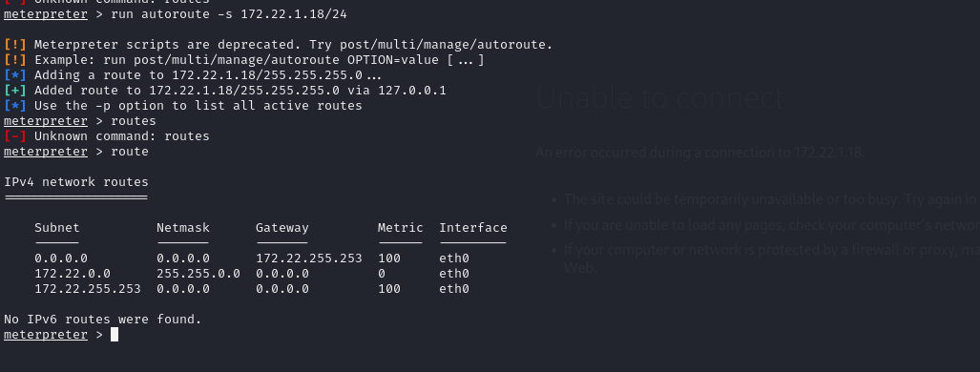Click the [*] marker beside 'Use the -p option'
Viewport: 980px width, 372px height.
15,106
